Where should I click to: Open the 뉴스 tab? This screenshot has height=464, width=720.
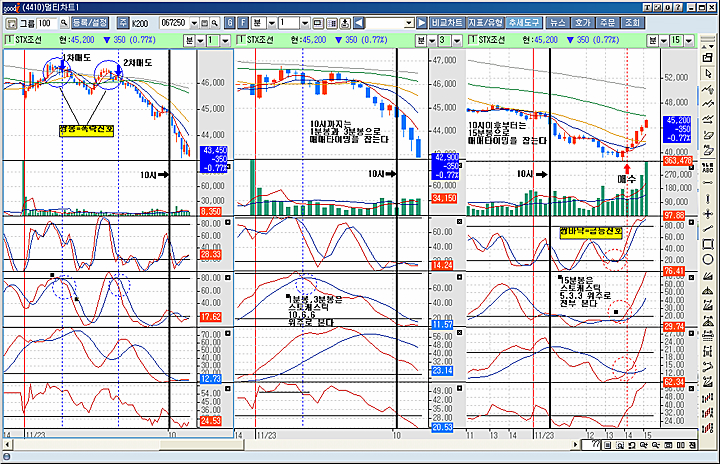[x=558, y=23]
